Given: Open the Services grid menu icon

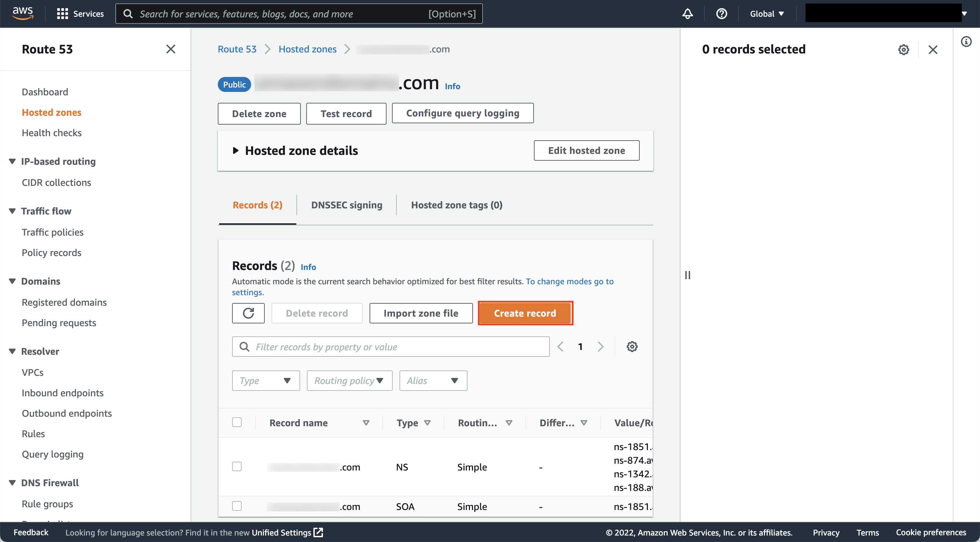Looking at the screenshot, I should point(62,14).
